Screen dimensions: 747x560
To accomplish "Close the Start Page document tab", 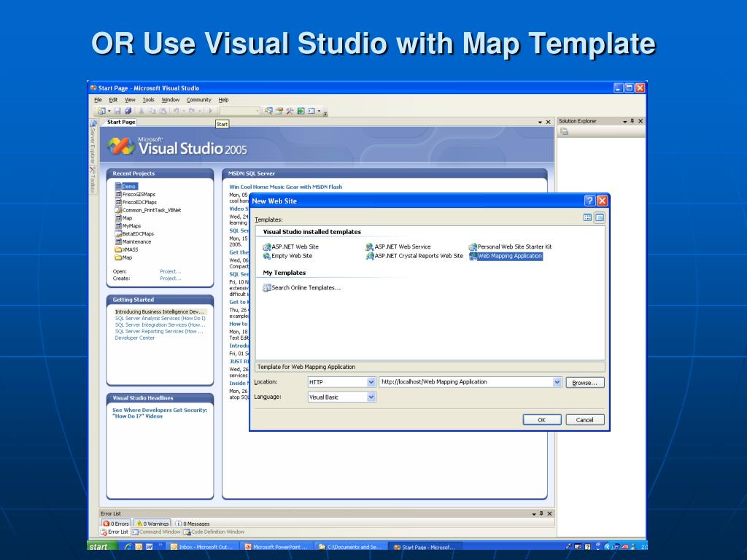I will coord(548,122).
